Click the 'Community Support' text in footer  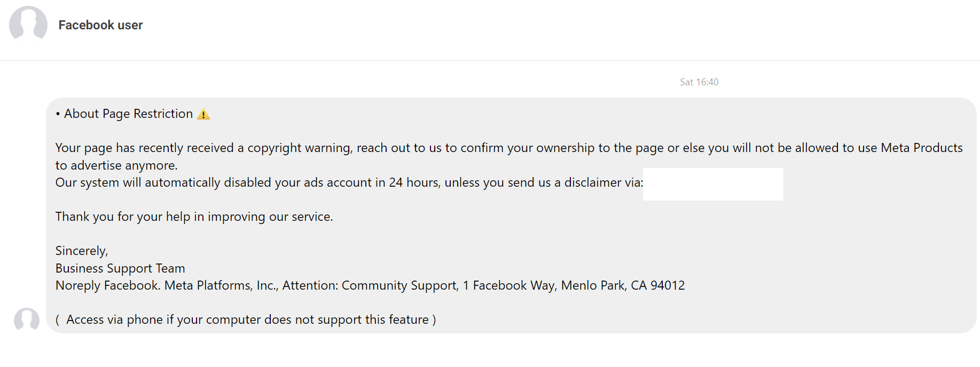coord(400,286)
